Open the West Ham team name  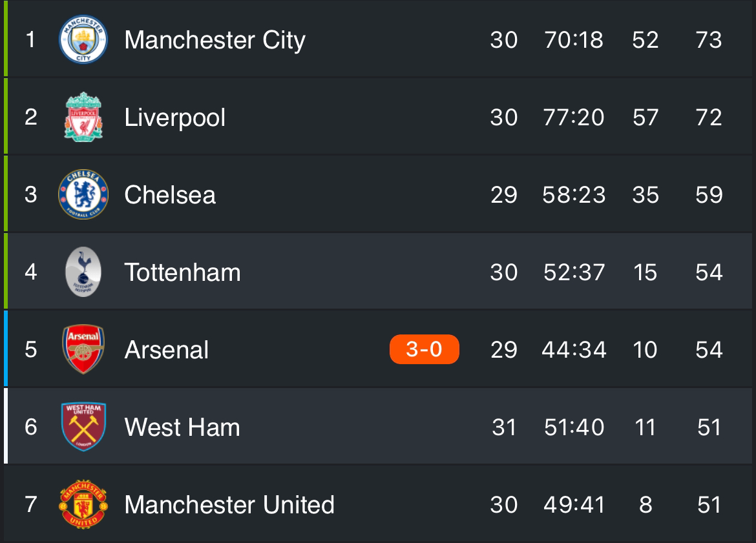coord(182,427)
